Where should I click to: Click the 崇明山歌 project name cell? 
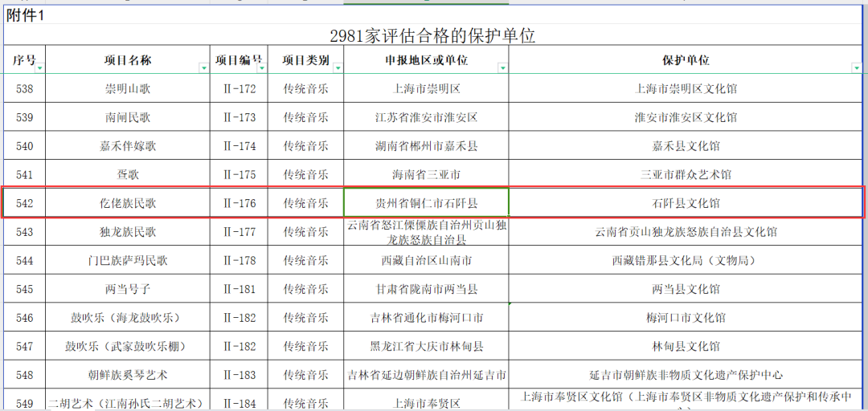127,89
